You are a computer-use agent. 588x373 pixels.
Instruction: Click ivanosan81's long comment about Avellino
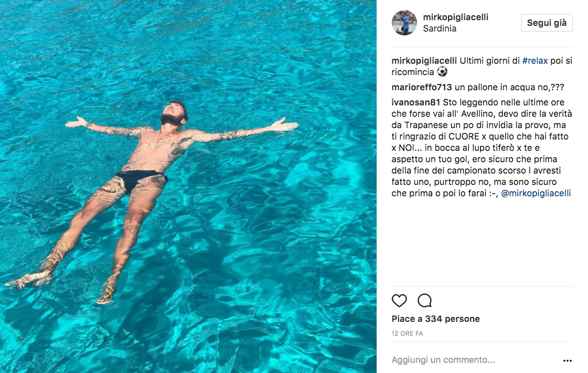click(x=481, y=148)
